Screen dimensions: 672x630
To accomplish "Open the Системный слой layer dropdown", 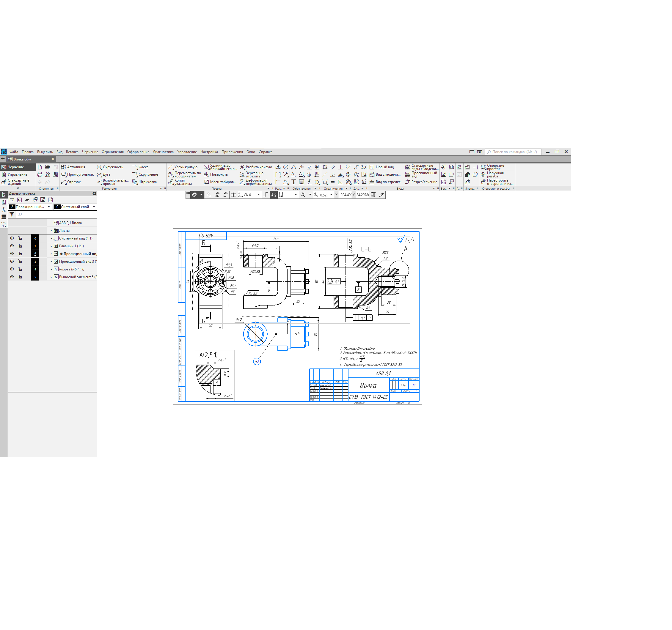I will 94,207.
